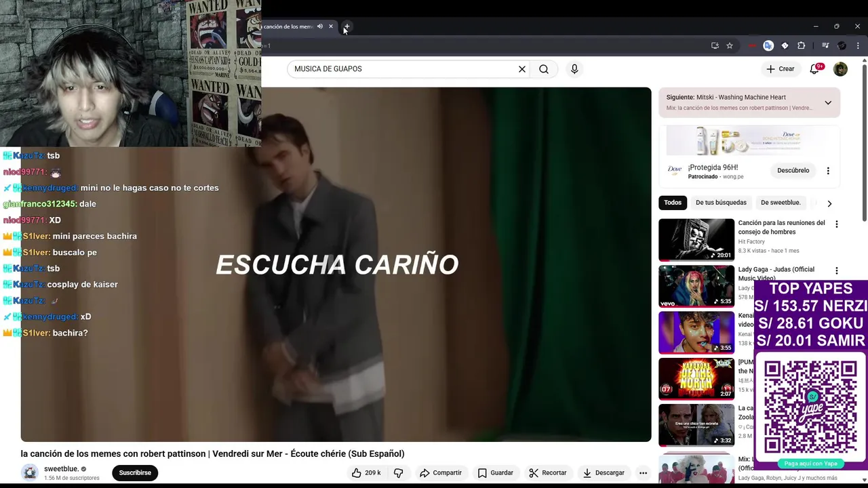The image size is (868, 488).
Task: Open the Chrome profile avatar
Action: click(842, 45)
